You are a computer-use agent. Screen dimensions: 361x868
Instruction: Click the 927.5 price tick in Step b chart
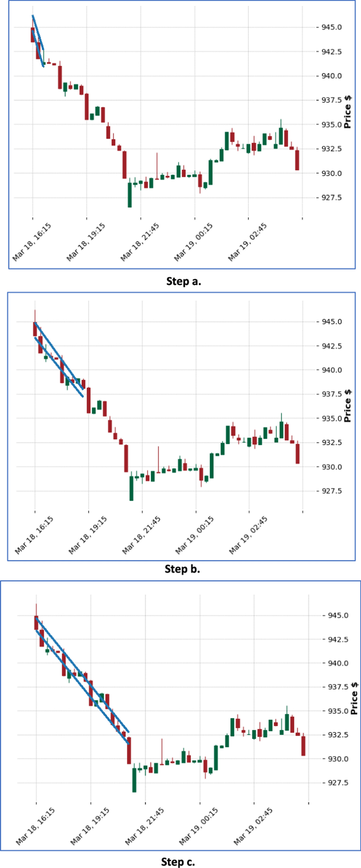coord(331,491)
